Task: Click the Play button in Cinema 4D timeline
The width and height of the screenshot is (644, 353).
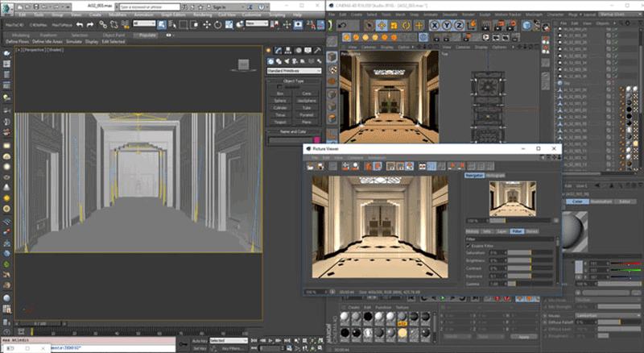Action: pyautogui.click(x=443, y=298)
